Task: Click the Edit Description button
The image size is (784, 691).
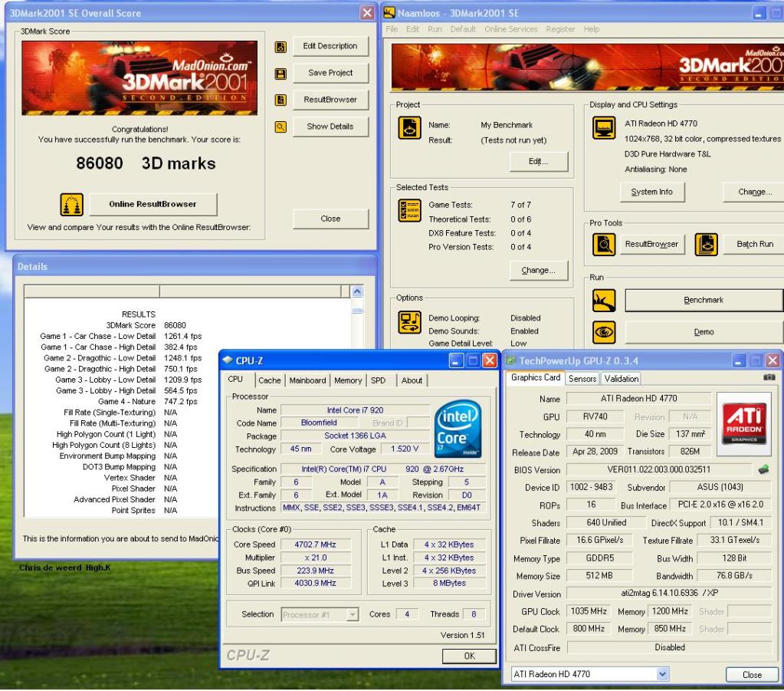Action: (x=330, y=46)
